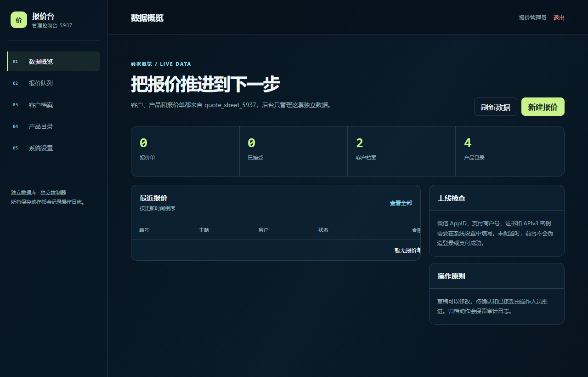Screen dimensions: 588x377
Task: Click the 退出 logout link
Action: click(x=559, y=18)
